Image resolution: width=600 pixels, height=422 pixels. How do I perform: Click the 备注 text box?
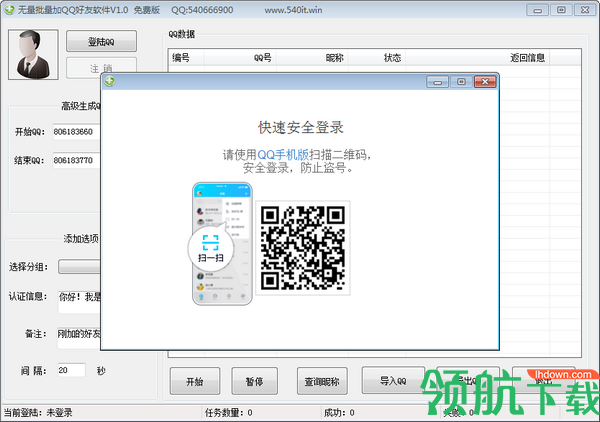[x=79, y=338]
